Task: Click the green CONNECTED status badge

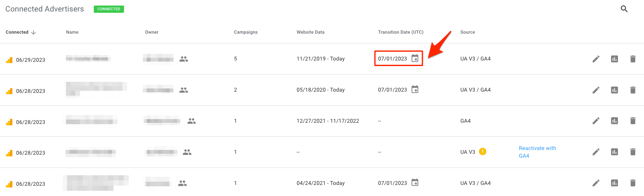Action: (109, 9)
